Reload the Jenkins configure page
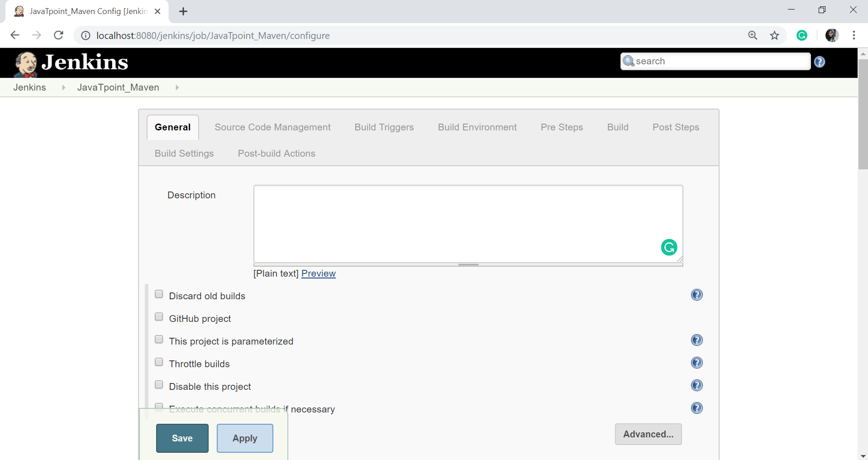Screen dimensions: 868x460 (58, 35)
